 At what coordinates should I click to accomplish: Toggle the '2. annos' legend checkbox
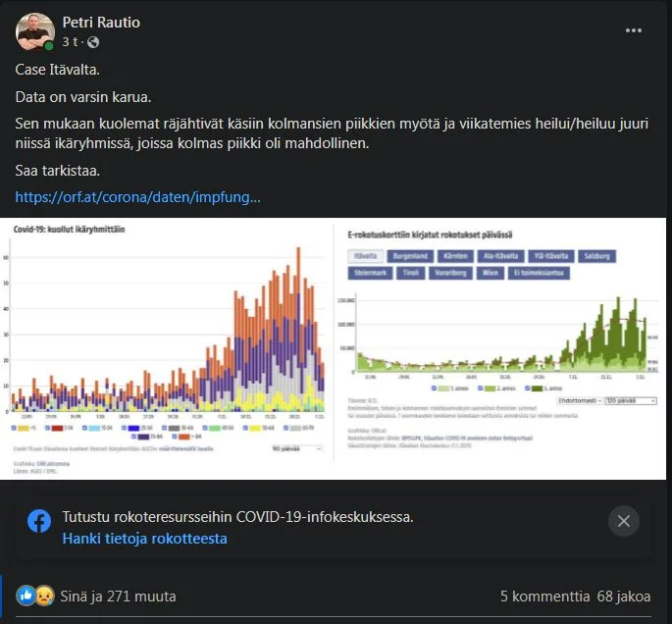(481, 389)
